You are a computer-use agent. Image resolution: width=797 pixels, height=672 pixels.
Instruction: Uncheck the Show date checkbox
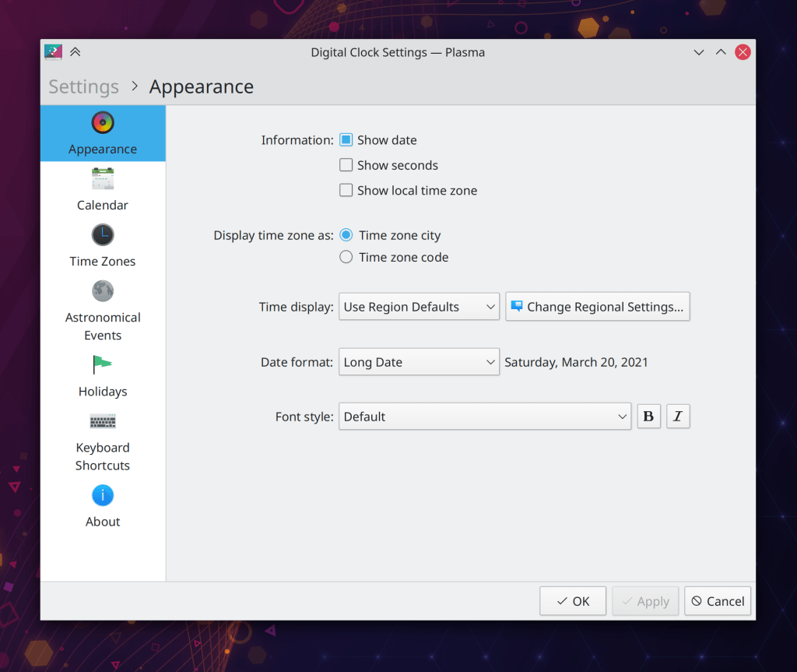[346, 140]
